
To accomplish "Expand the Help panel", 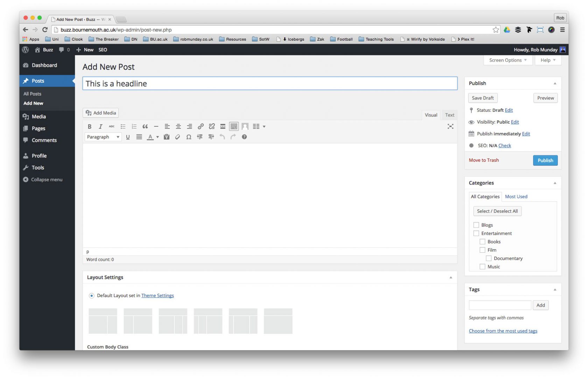I will coord(548,60).
